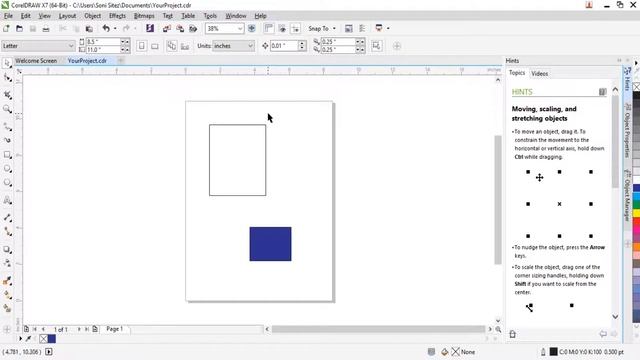
Task: Add a new document tab with plus
Action: click(x=121, y=60)
